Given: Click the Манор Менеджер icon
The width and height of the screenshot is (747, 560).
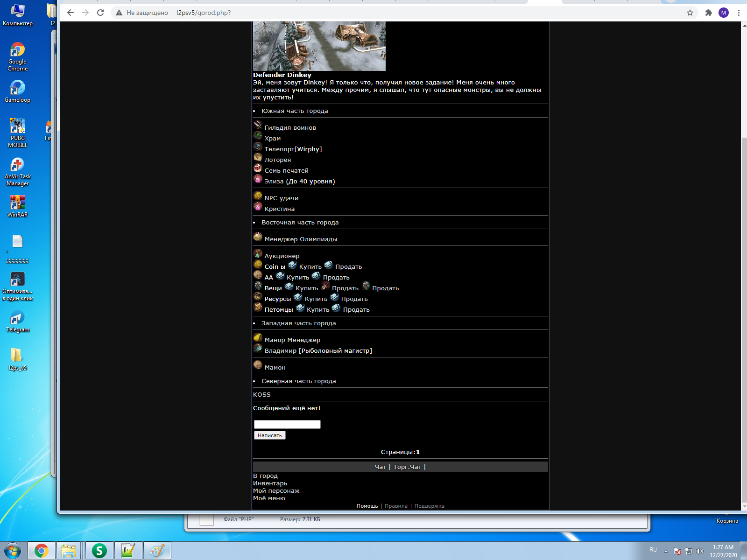Looking at the screenshot, I should pos(258,337).
